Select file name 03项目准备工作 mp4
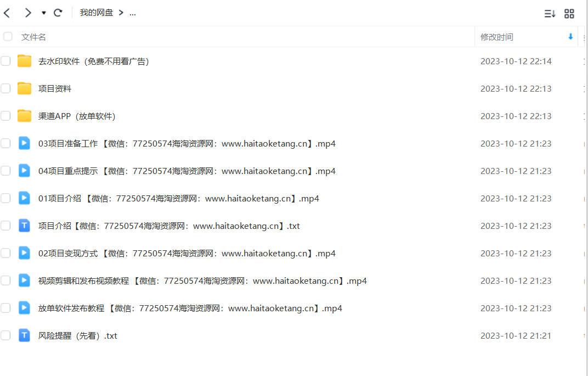The image size is (588, 376). tap(186, 143)
